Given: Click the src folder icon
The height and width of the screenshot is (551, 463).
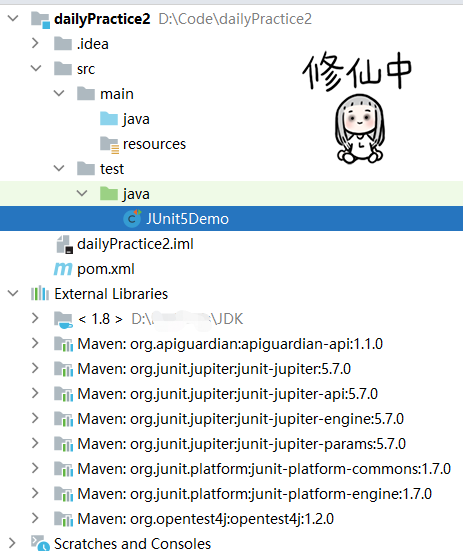Looking at the screenshot, I should point(63,69).
